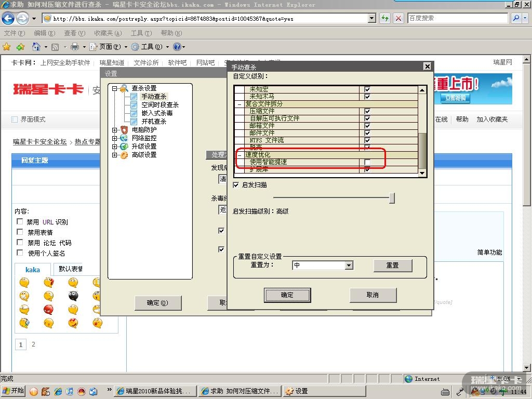Collapse 速度优化 group
Screen dimensions: 532x399
[240, 155]
